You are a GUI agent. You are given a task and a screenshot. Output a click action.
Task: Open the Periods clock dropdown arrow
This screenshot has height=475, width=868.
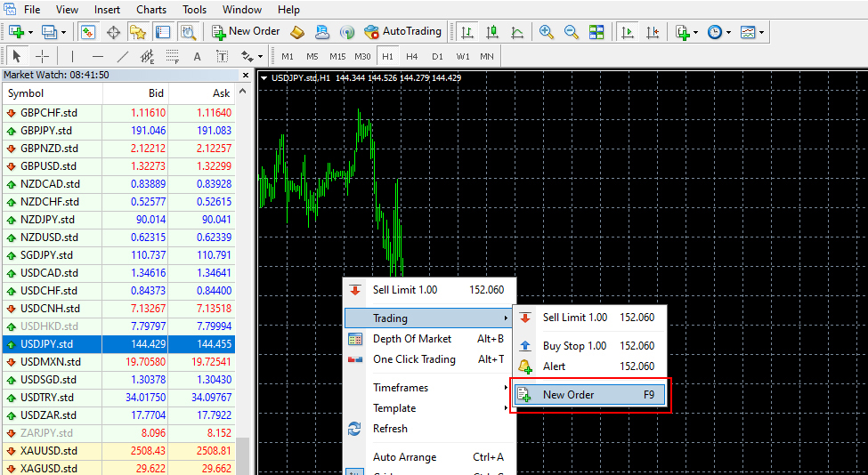728,33
